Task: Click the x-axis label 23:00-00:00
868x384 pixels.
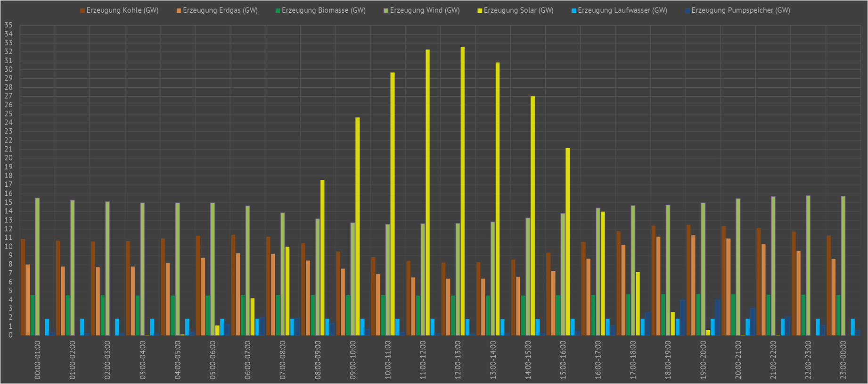Action: [843, 360]
